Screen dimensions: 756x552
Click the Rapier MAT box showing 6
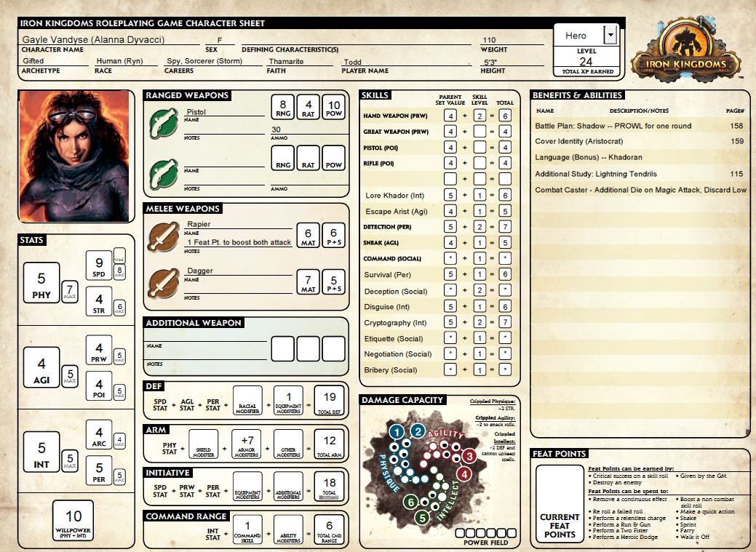[x=308, y=235]
